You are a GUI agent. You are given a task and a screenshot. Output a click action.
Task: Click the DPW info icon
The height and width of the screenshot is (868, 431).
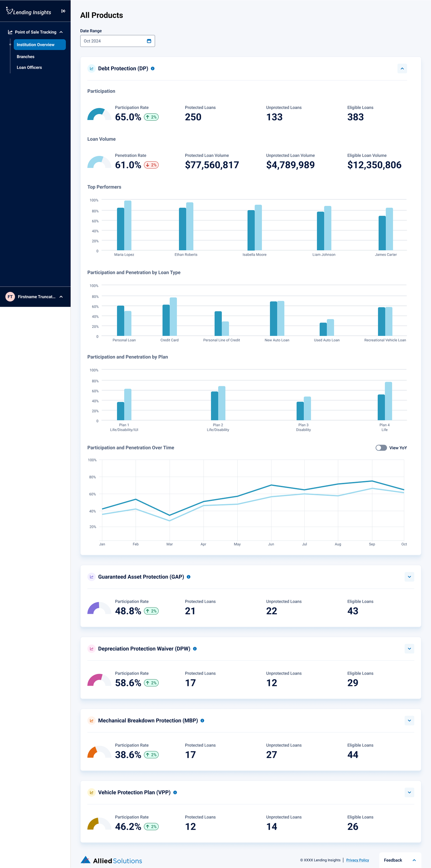[195, 649]
